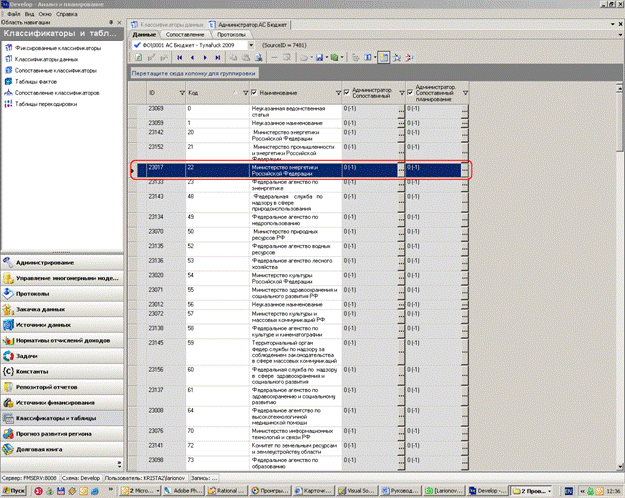Image resolution: width=625 pixels, height=498 pixels.
Task: Open Код column filter dropdown
Action: pyautogui.click(x=246, y=93)
